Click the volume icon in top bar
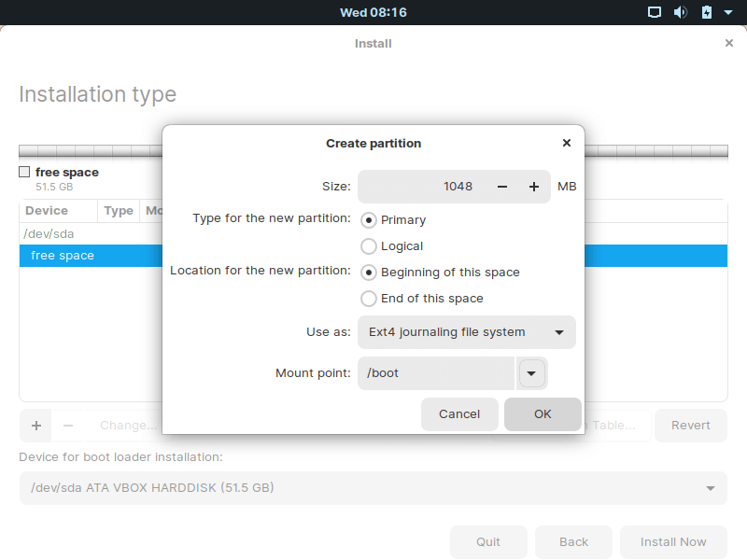747x560 pixels. point(680,12)
